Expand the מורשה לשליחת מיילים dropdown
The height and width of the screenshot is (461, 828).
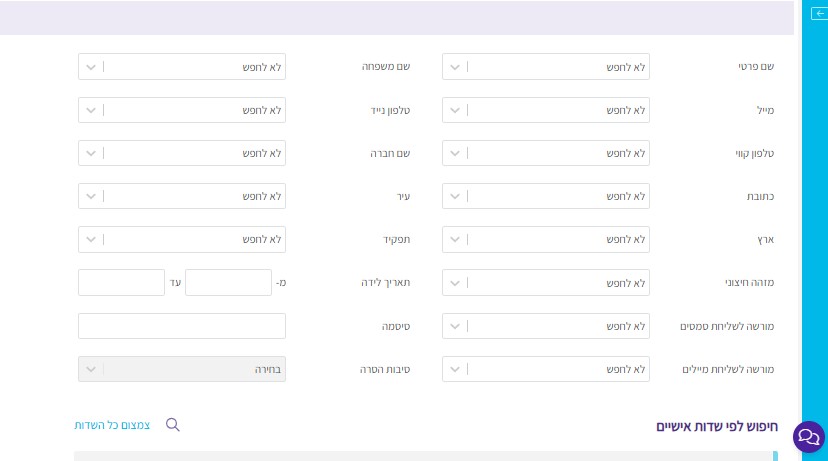point(546,369)
